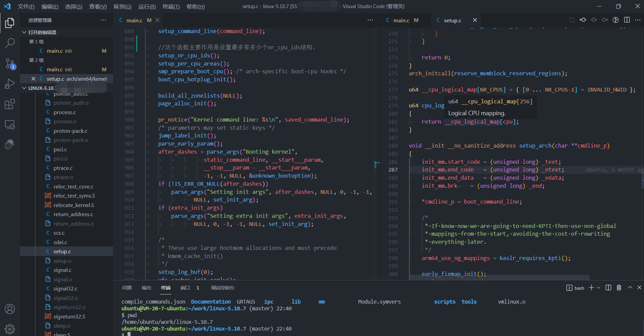This screenshot has height=336, width=644.
Task: Open more actions for right editor group
Action: point(638,20)
